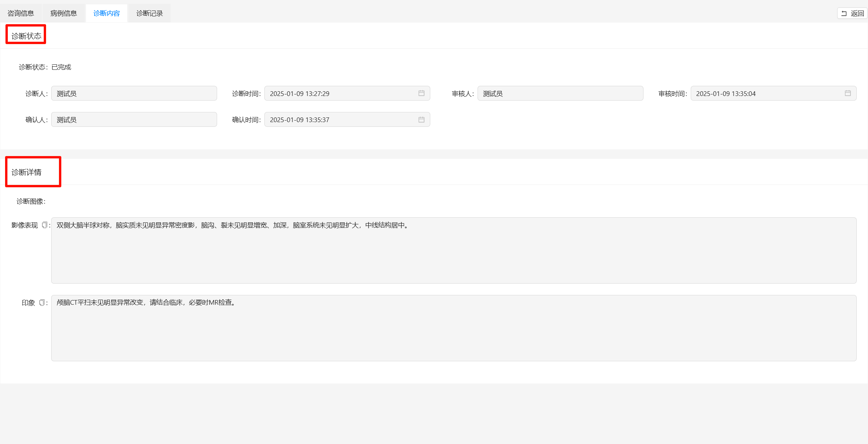Click calendar icon in 确认时间 field
This screenshot has height=444, width=868.
[421, 120]
